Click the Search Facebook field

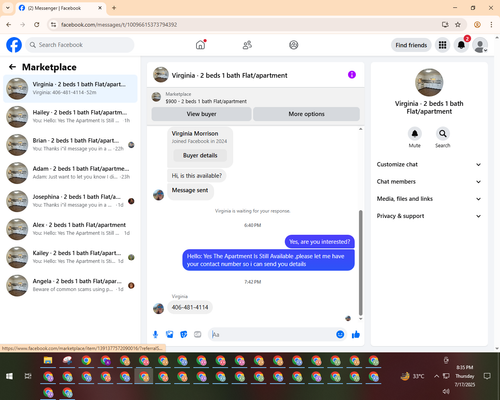80,45
